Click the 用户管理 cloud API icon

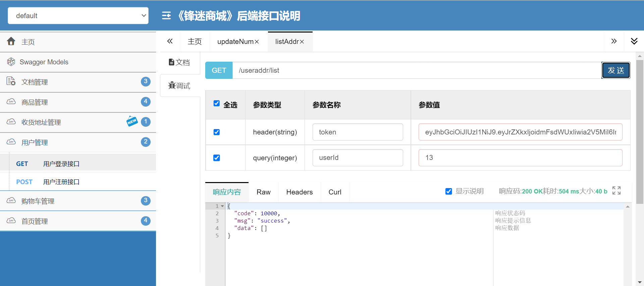[11, 142]
